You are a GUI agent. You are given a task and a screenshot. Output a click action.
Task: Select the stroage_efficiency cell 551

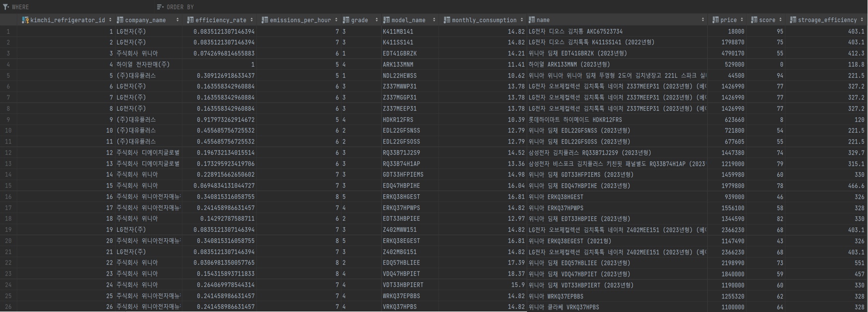pos(826,263)
